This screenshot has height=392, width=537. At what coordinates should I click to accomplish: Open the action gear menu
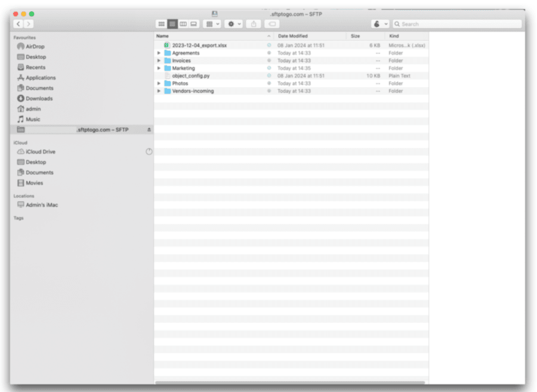click(x=231, y=24)
